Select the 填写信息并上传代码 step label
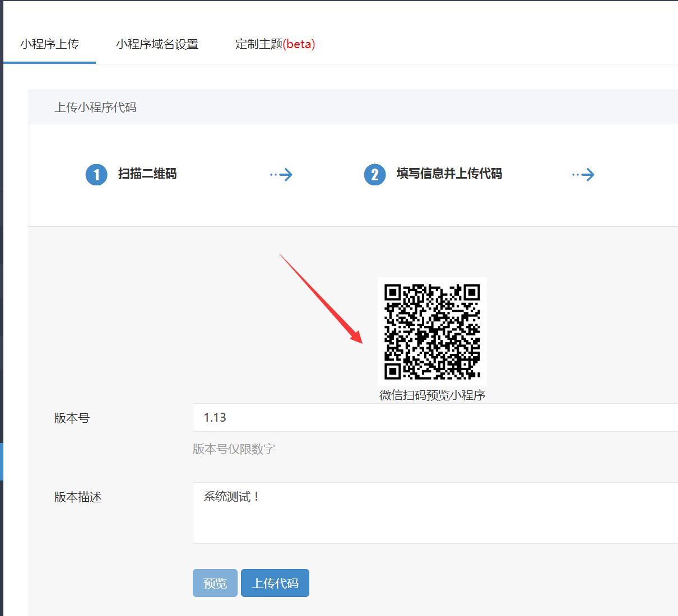 pyautogui.click(x=449, y=174)
